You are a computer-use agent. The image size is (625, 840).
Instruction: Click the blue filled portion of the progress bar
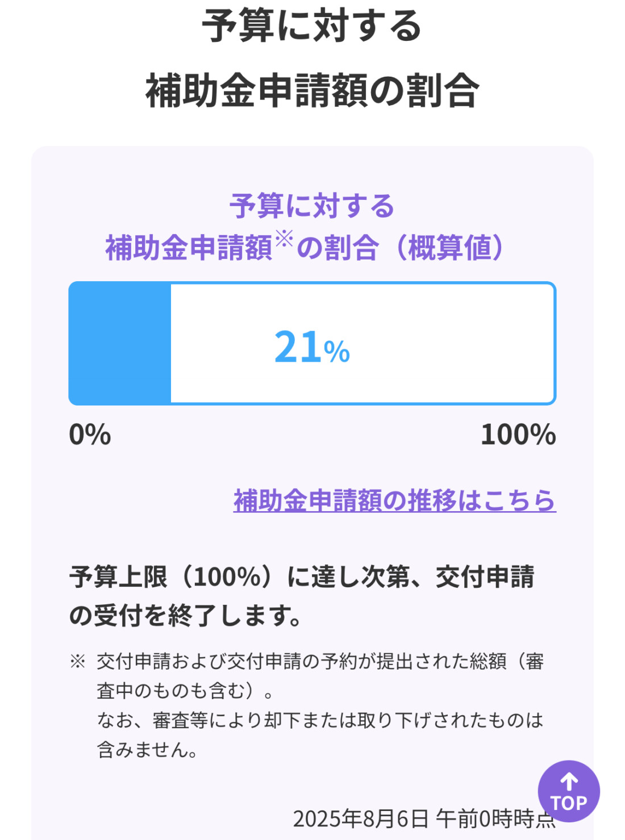point(120,344)
